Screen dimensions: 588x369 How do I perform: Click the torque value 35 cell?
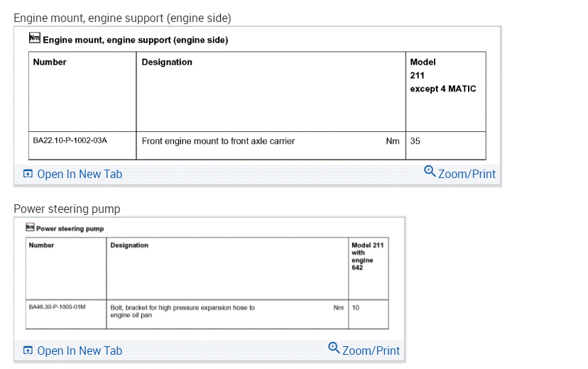(416, 141)
